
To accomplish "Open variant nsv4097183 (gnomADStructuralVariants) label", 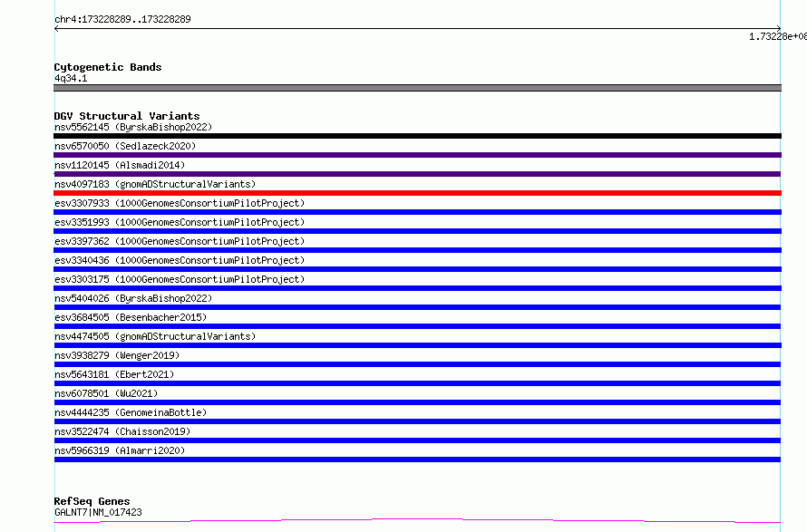I will coord(155,184).
